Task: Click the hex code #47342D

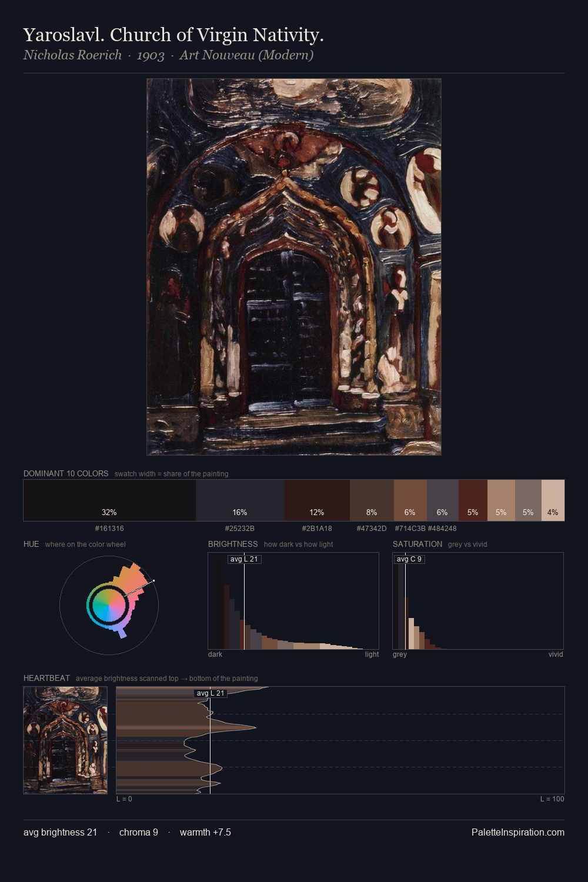Action: tap(372, 529)
